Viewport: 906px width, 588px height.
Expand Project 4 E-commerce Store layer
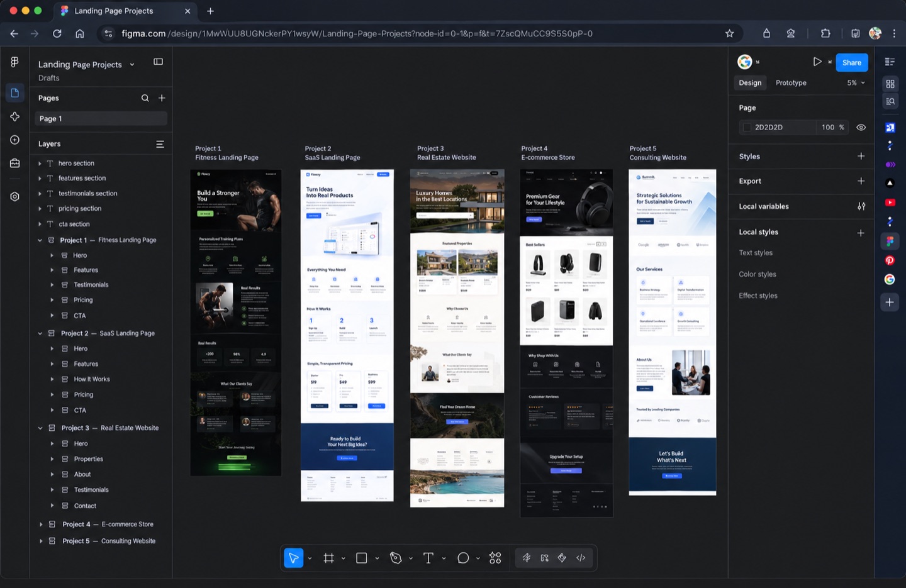point(41,524)
